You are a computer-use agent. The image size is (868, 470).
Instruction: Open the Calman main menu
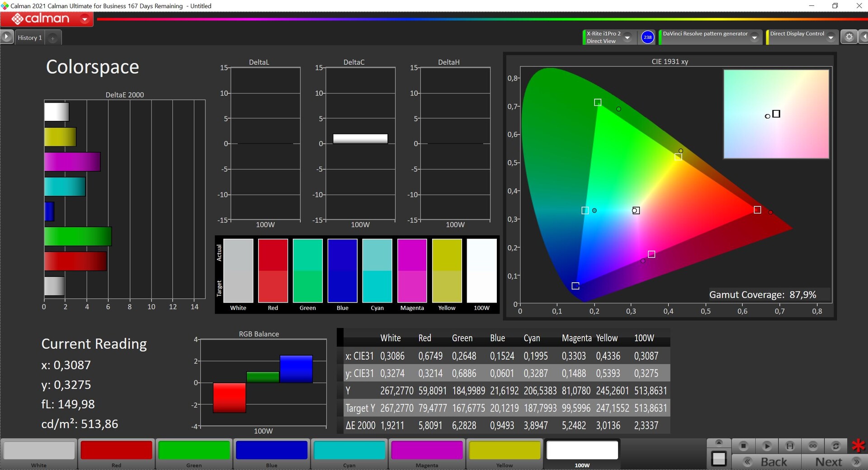pos(85,19)
